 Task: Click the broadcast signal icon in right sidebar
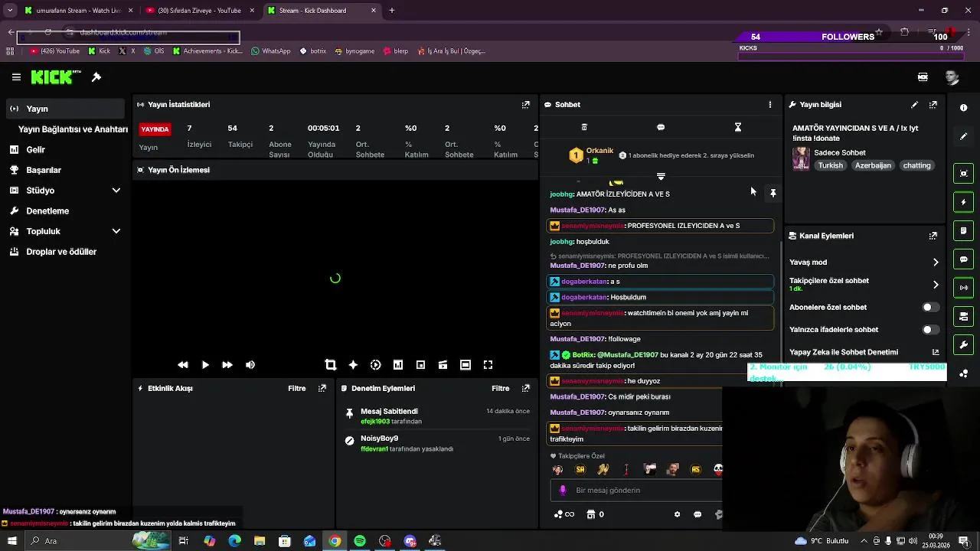[x=964, y=288]
